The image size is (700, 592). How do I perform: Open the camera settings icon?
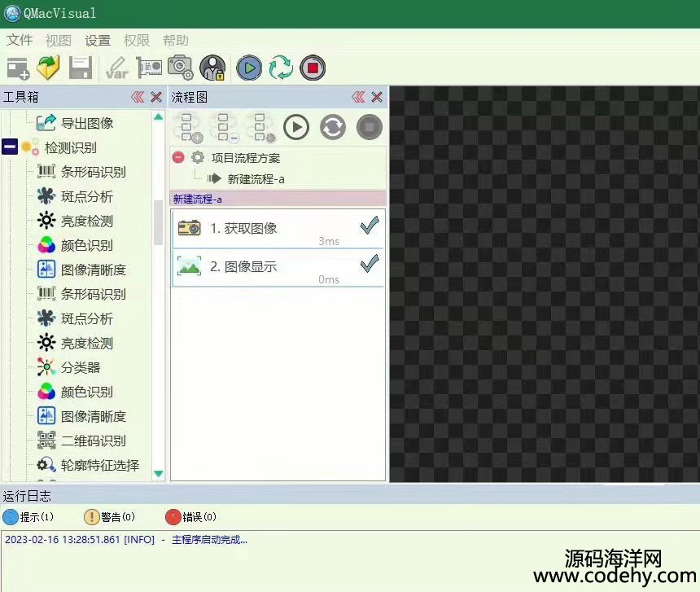tap(181, 68)
